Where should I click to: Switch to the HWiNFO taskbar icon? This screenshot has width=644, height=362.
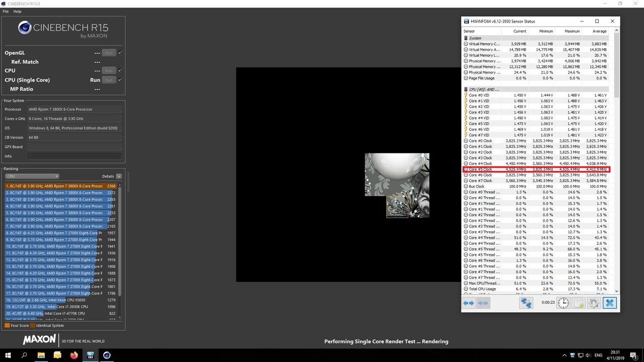(x=91, y=355)
